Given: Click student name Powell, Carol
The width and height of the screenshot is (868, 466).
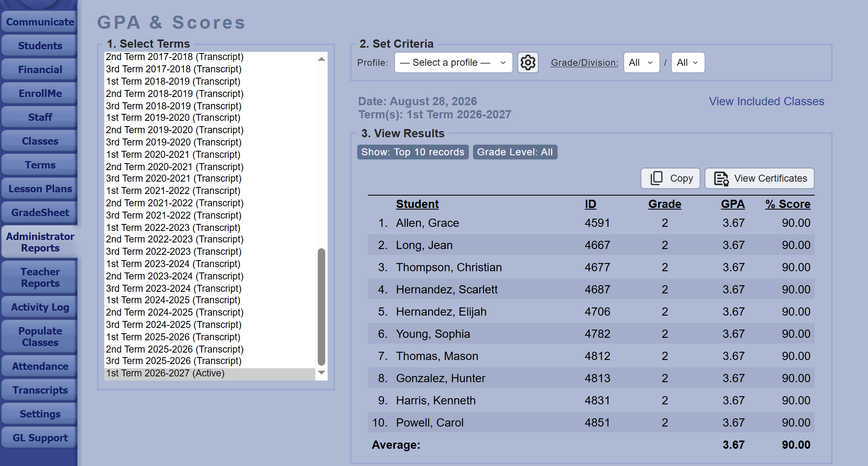Looking at the screenshot, I should 429,423.
